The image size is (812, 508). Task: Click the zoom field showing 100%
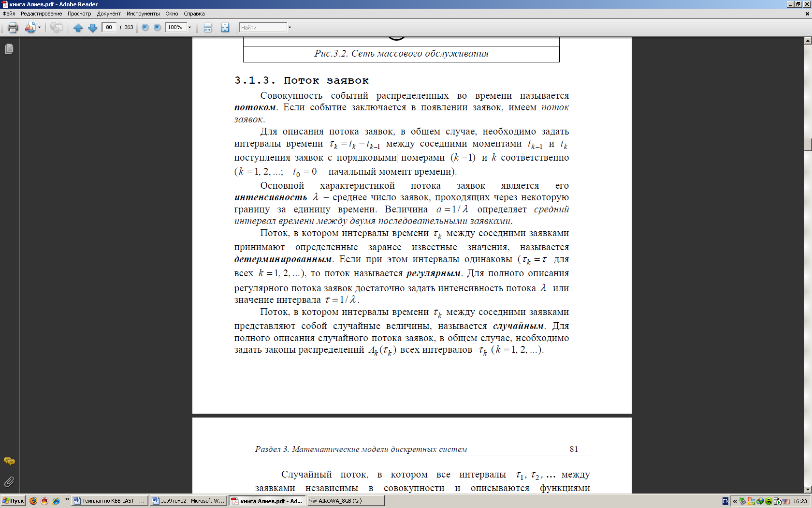(x=176, y=27)
